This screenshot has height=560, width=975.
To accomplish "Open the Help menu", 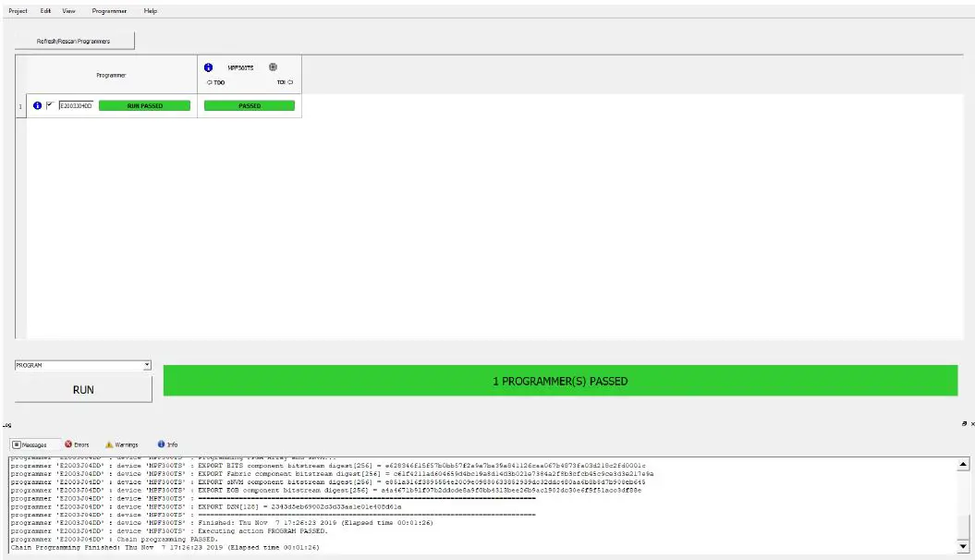I will pos(151,11).
